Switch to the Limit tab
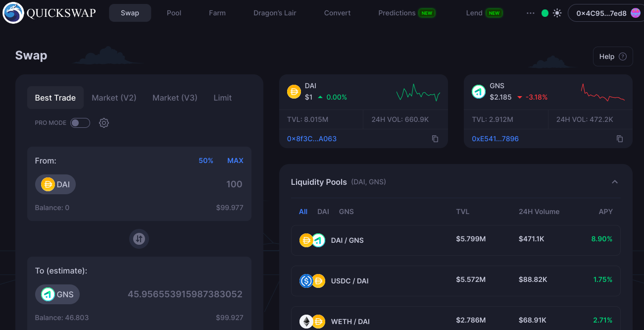The width and height of the screenshot is (644, 330). click(223, 98)
